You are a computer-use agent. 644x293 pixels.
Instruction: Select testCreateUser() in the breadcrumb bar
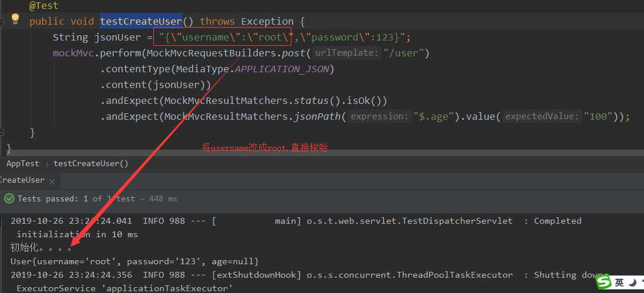coord(90,163)
